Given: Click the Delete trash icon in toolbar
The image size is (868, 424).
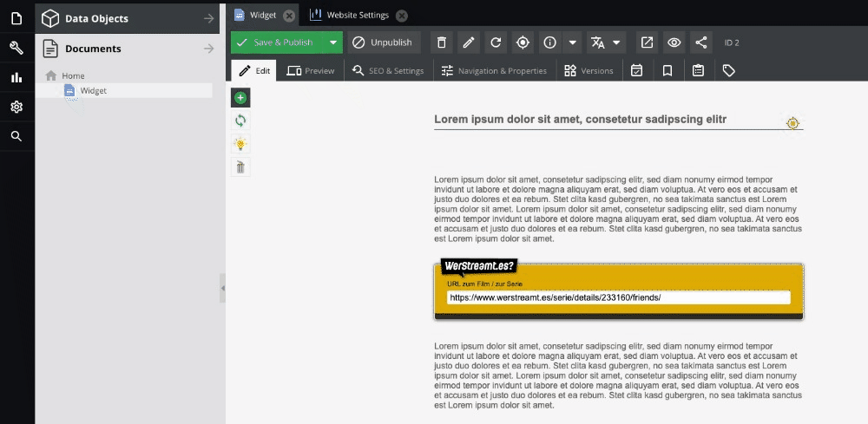Looking at the screenshot, I should tap(441, 42).
